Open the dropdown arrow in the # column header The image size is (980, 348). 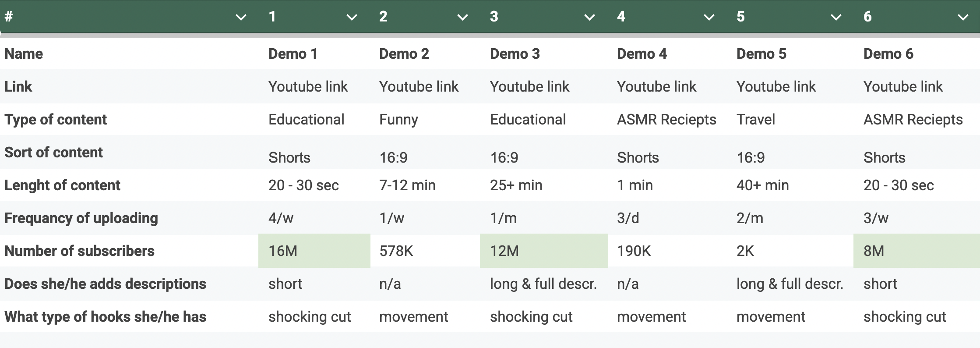click(x=241, y=18)
